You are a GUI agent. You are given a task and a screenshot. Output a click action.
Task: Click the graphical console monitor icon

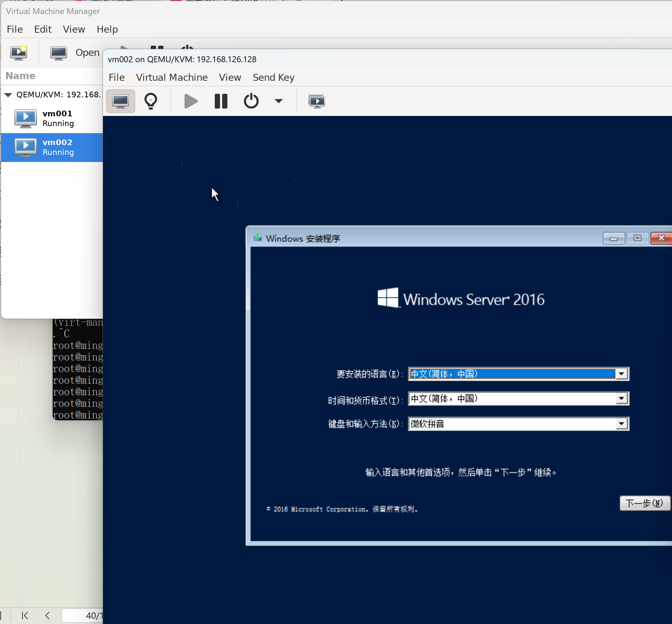point(121,101)
